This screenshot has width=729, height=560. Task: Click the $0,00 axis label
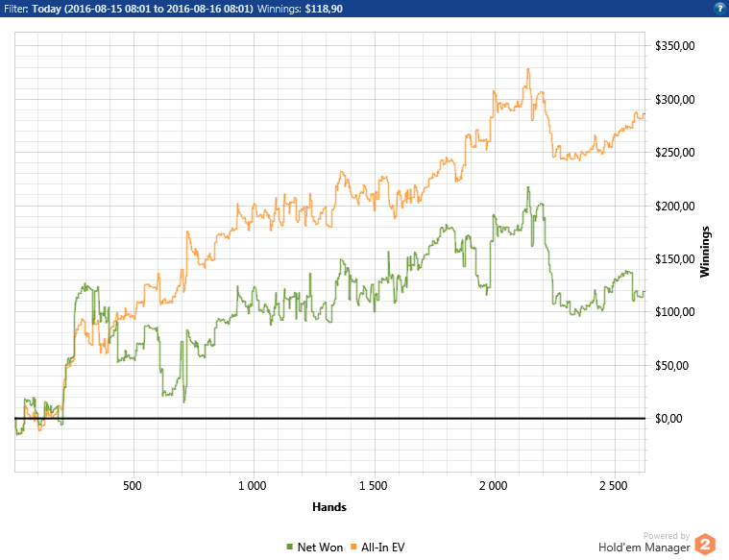point(668,419)
